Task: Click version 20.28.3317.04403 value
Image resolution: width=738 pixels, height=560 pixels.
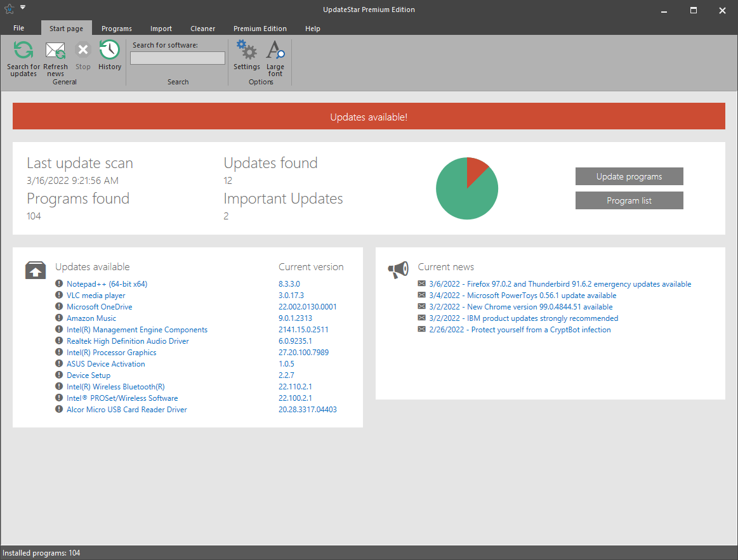Action: (x=307, y=410)
